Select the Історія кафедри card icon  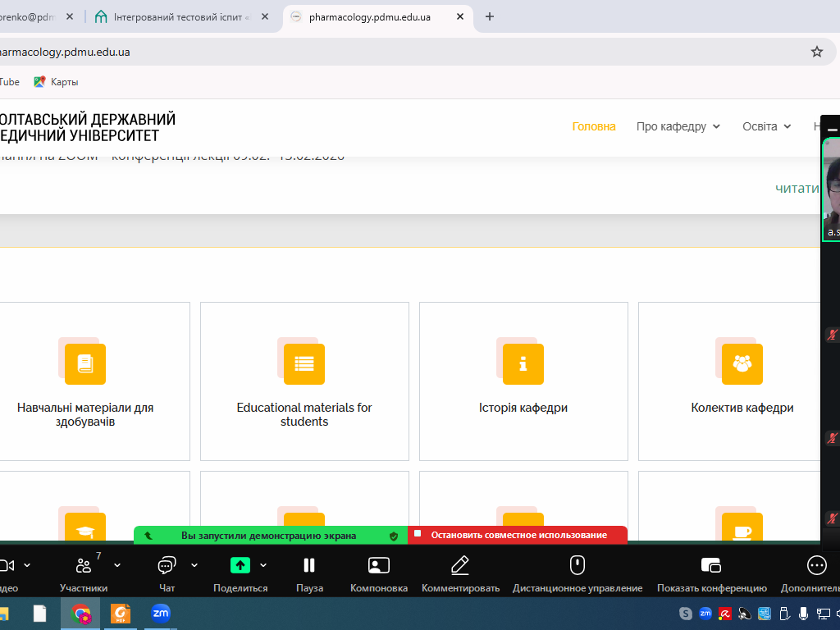523,363
